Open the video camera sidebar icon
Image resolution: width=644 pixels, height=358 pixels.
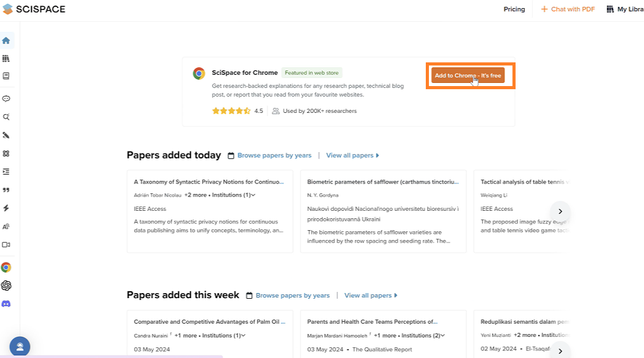pos(6,244)
